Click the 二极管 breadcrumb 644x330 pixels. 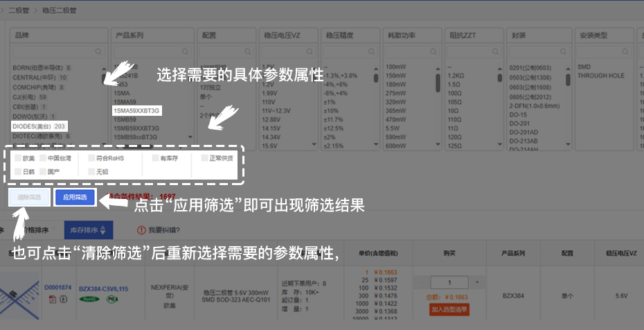coord(19,10)
